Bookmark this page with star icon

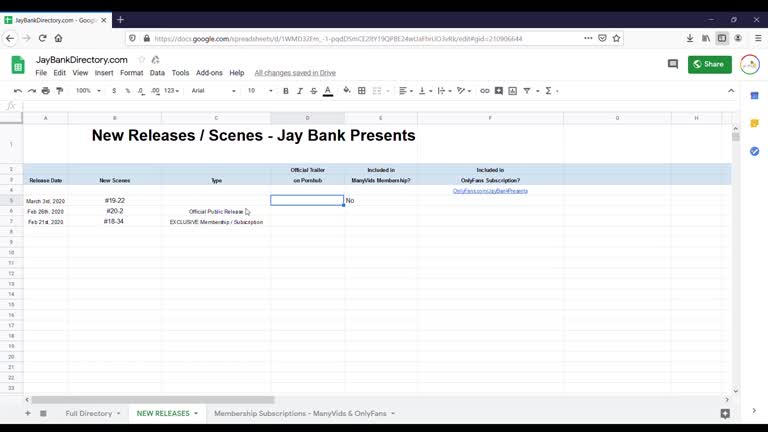point(616,38)
